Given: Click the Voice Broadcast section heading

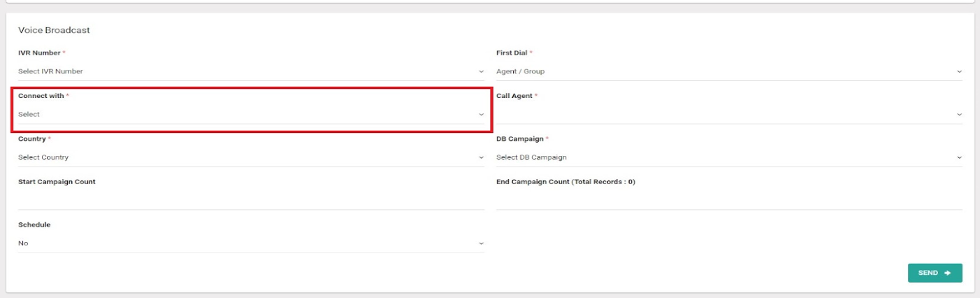Looking at the screenshot, I should pos(54,30).
